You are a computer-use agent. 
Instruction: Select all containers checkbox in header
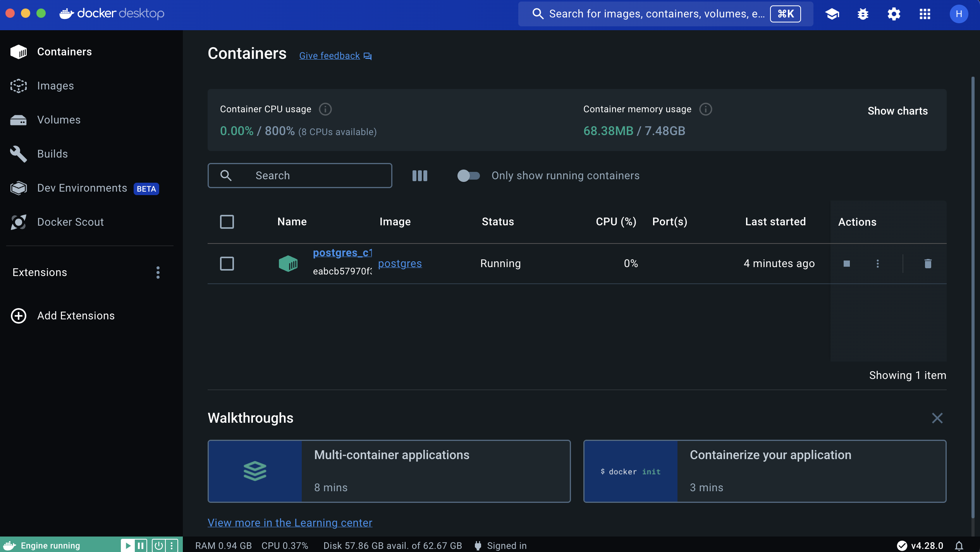click(227, 222)
